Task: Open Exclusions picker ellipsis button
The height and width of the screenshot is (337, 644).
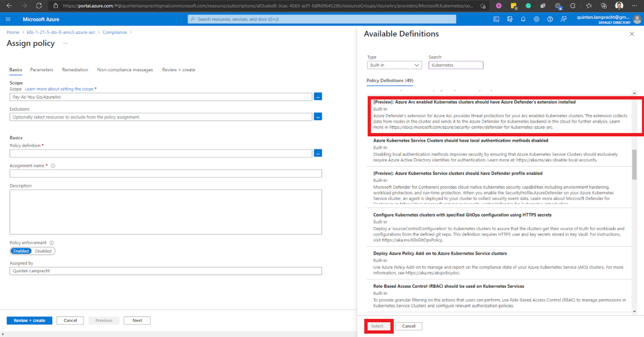Action: (x=318, y=117)
